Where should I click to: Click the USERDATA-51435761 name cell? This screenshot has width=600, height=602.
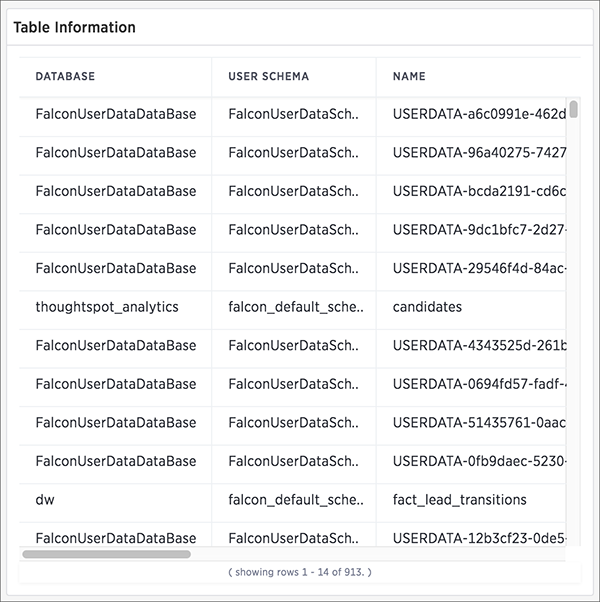click(x=479, y=422)
